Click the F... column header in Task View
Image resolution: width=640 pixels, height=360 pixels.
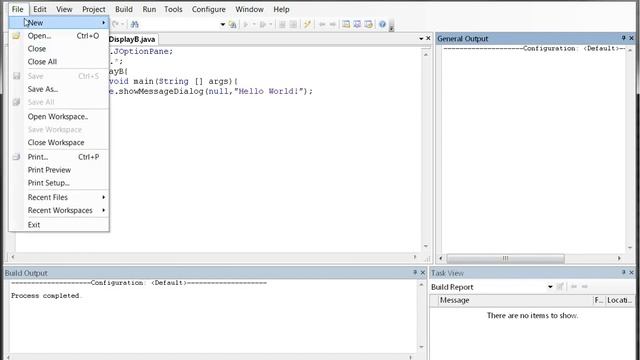point(599,300)
